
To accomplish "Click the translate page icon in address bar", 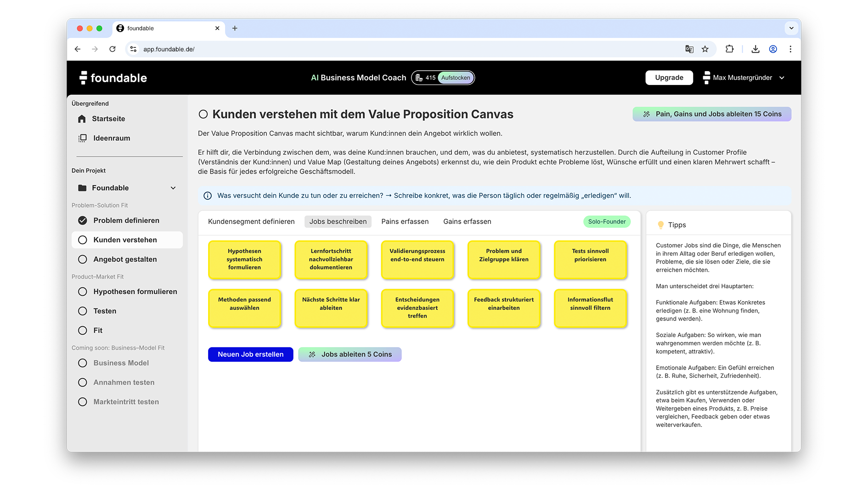I will (689, 49).
